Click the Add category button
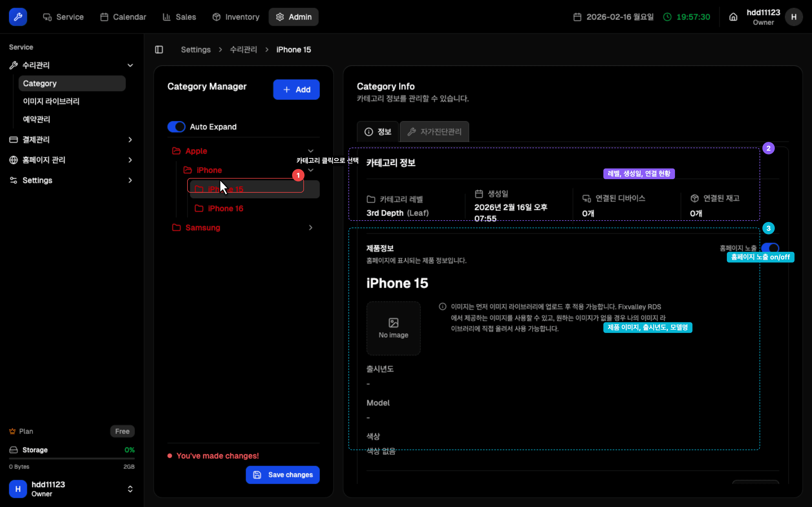The image size is (812, 507). pyautogui.click(x=296, y=90)
